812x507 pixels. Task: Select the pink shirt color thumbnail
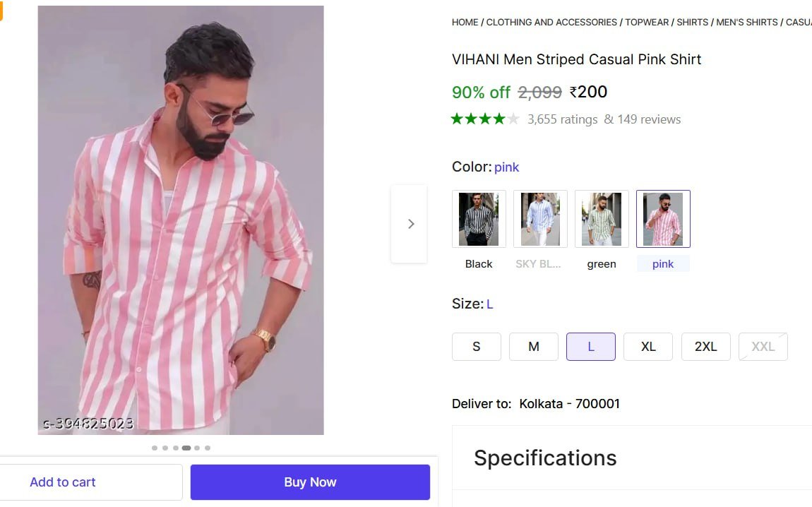point(663,219)
